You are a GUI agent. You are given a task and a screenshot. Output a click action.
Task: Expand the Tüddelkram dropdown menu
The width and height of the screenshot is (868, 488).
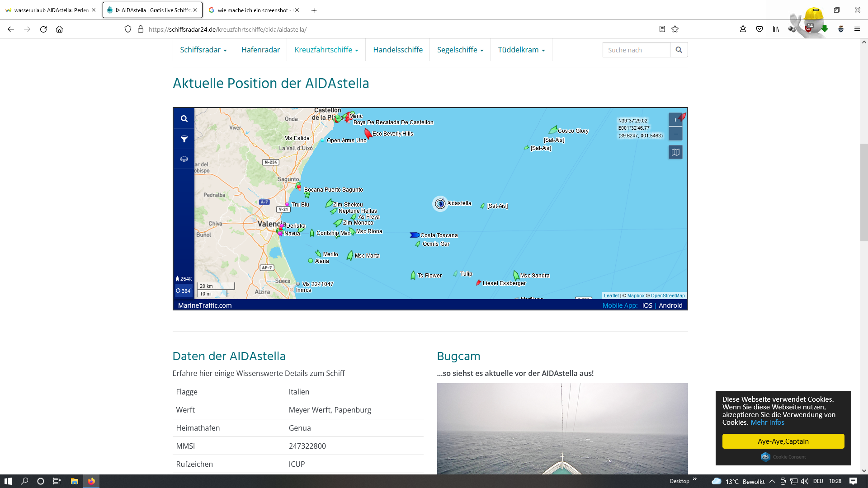521,50
